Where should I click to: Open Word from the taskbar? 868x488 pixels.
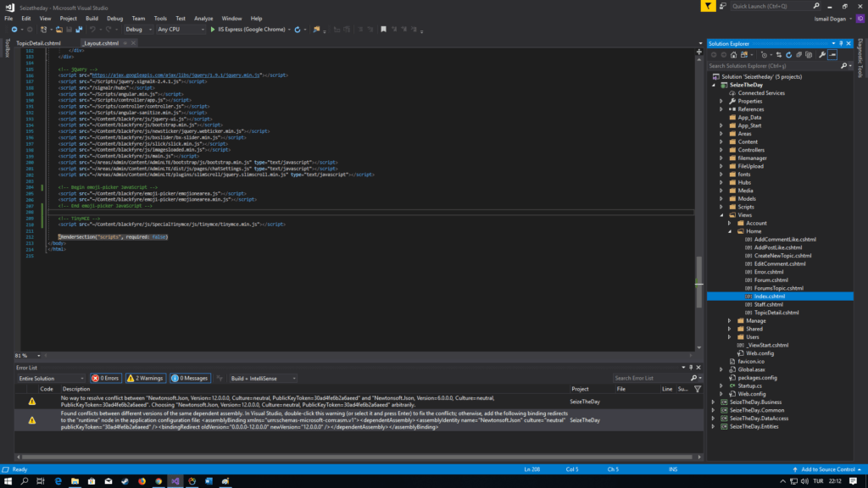coord(209,481)
